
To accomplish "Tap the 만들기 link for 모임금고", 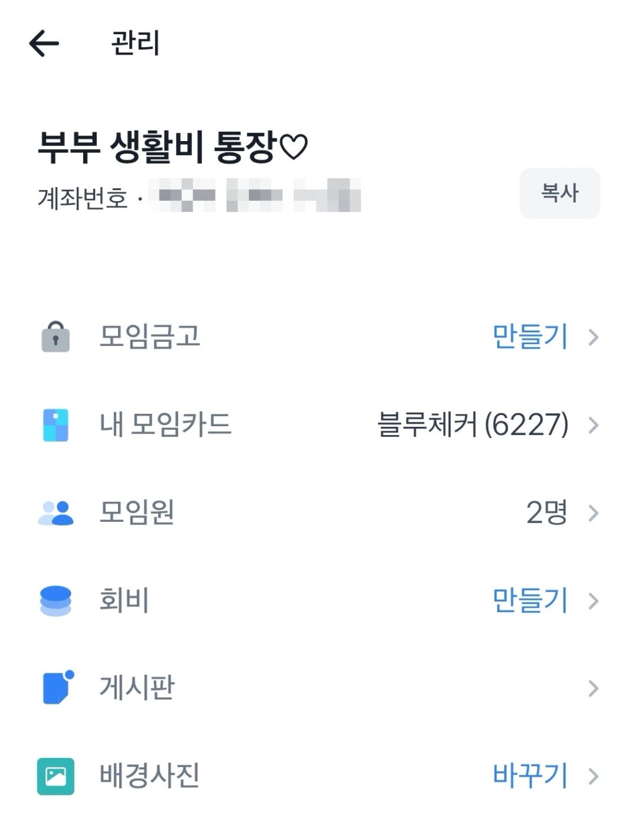I will pyautogui.click(x=530, y=337).
